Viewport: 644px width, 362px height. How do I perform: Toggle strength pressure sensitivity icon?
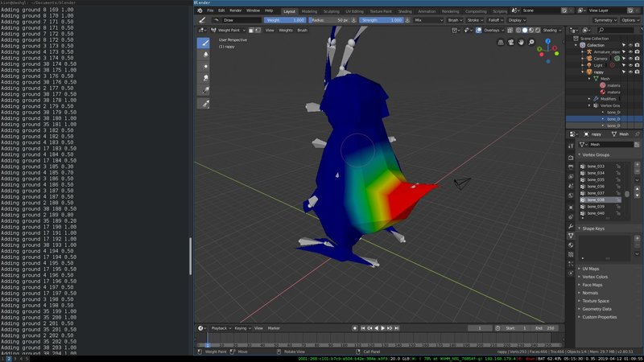[x=407, y=20]
